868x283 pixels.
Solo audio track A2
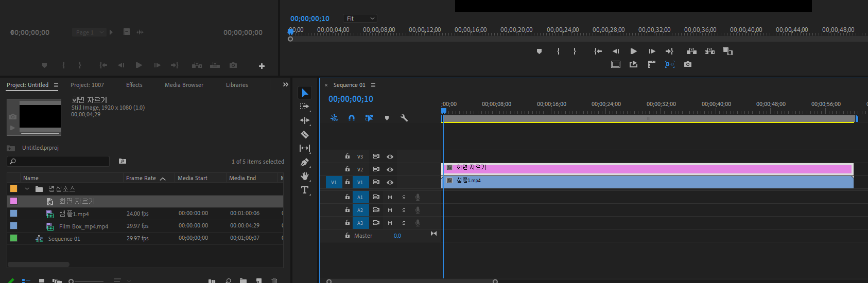404,210
